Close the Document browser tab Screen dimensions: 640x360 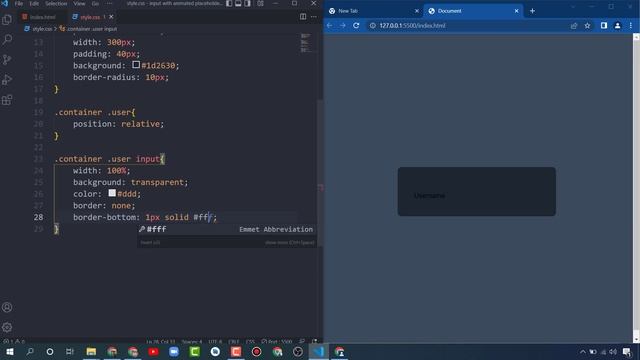point(516,11)
